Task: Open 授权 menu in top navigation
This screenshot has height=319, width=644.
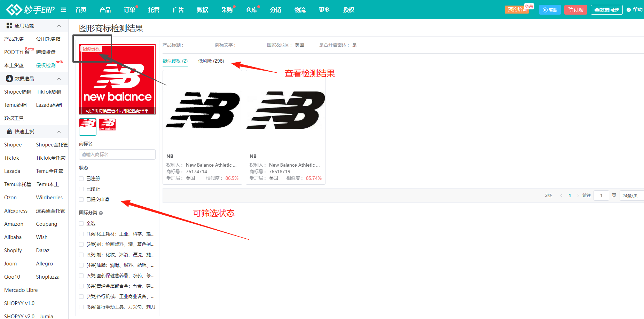Action: pos(349,10)
